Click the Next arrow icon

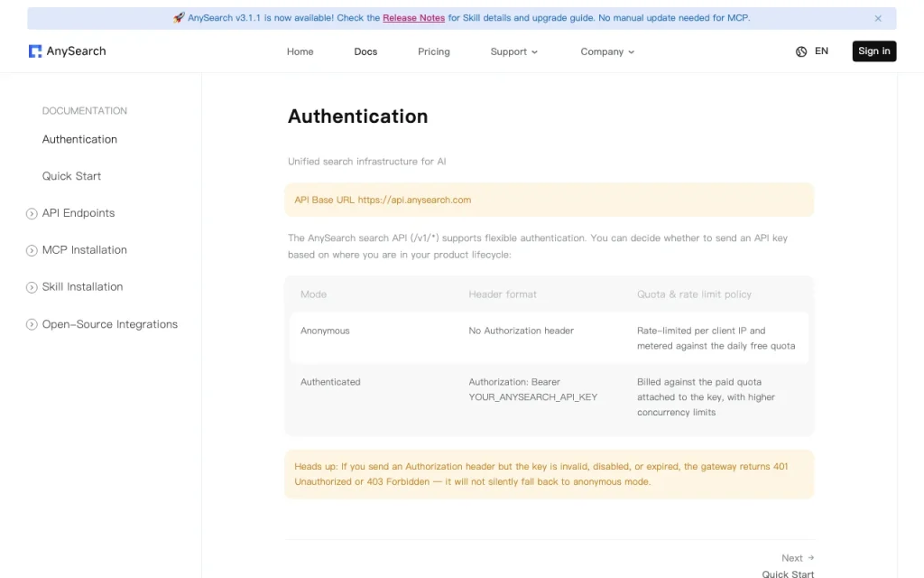click(x=811, y=557)
